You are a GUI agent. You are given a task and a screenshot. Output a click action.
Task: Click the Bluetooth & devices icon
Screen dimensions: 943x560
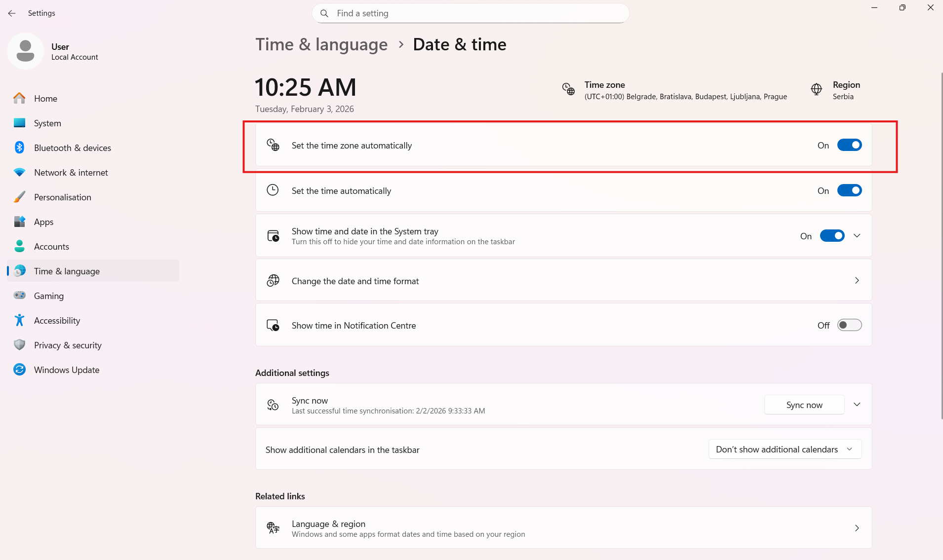click(19, 148)
